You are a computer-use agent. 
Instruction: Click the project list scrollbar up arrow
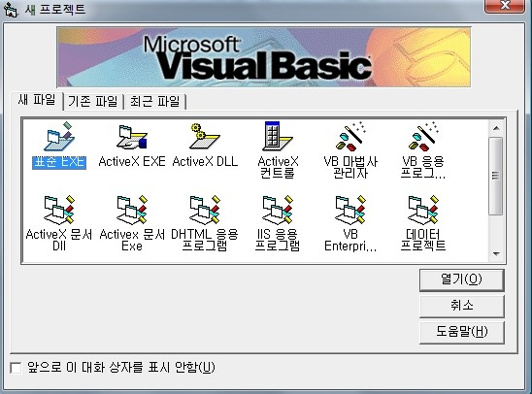496,128
